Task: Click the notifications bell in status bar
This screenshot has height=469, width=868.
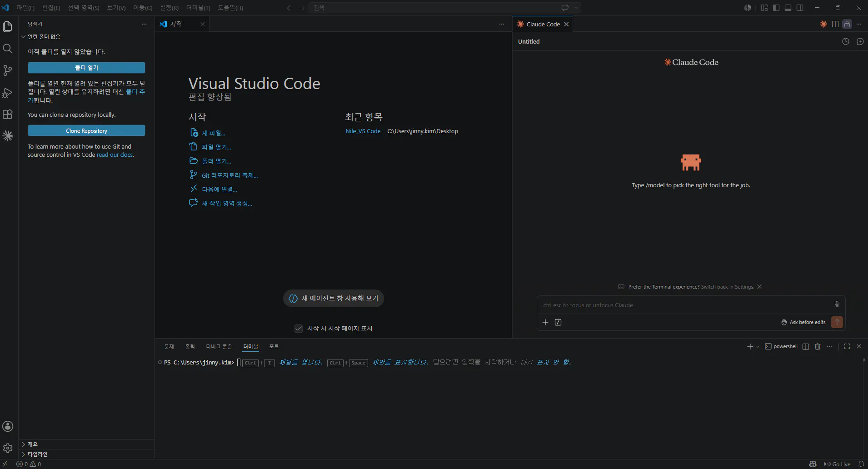Action: 861,464
